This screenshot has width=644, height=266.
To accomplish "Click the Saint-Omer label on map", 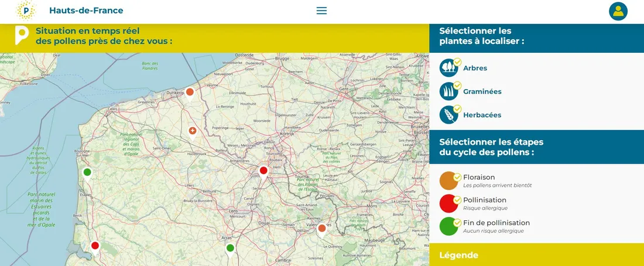I will [x=162, y=148].
